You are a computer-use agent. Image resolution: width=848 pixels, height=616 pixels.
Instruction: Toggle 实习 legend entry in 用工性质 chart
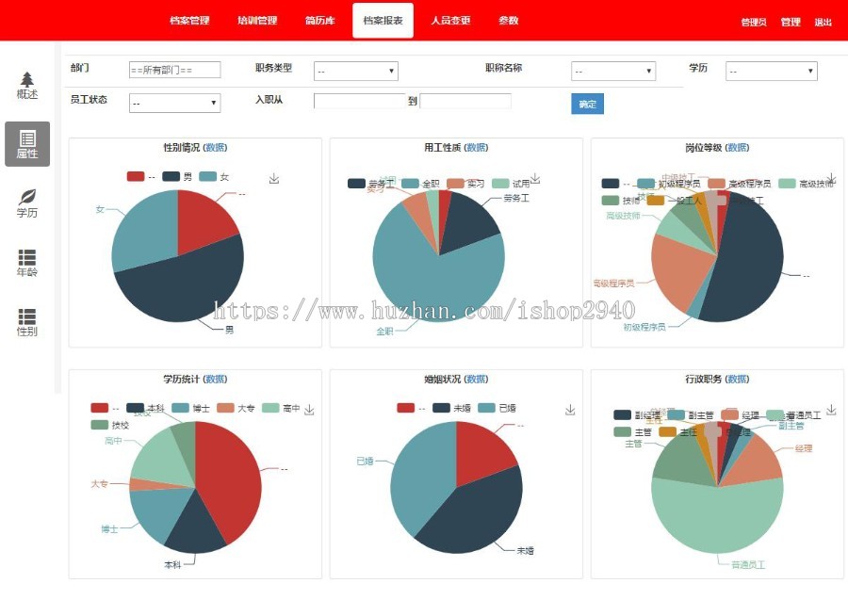(465, 184)
